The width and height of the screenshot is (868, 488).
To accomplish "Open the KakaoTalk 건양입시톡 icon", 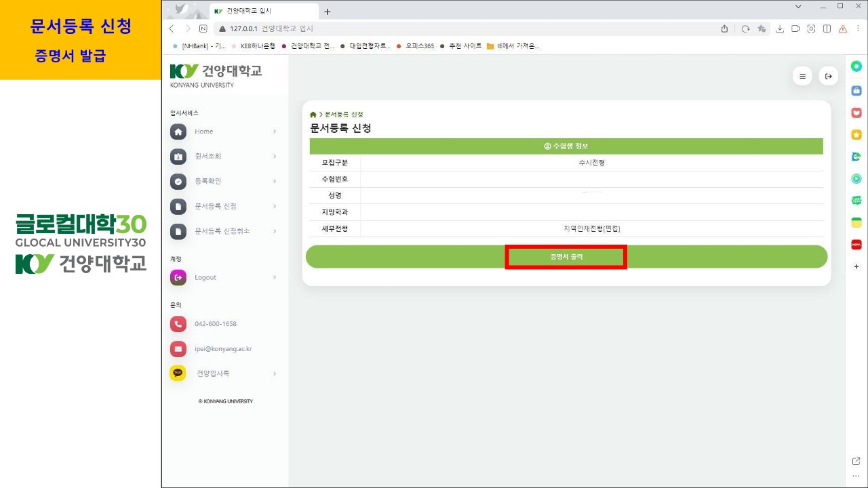I will 178,373.
